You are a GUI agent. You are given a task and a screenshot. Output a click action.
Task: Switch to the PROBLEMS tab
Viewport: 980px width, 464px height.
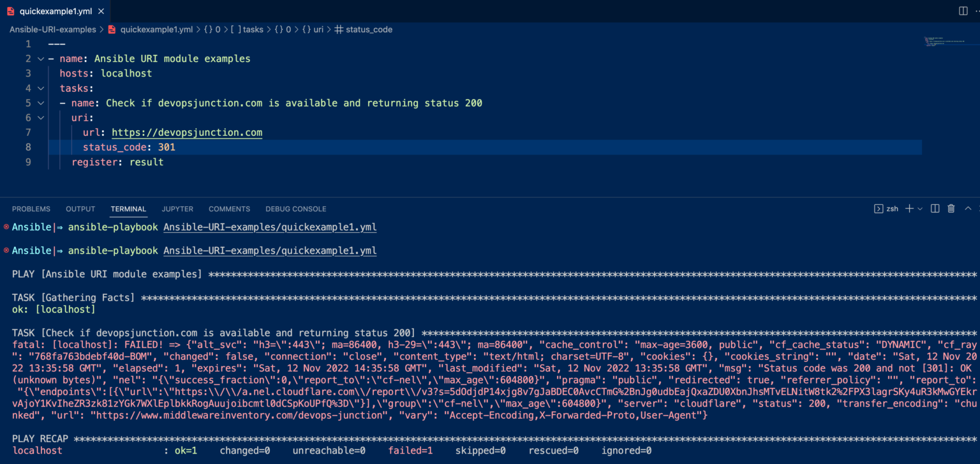pyautogui.click(x=31, y=209)
